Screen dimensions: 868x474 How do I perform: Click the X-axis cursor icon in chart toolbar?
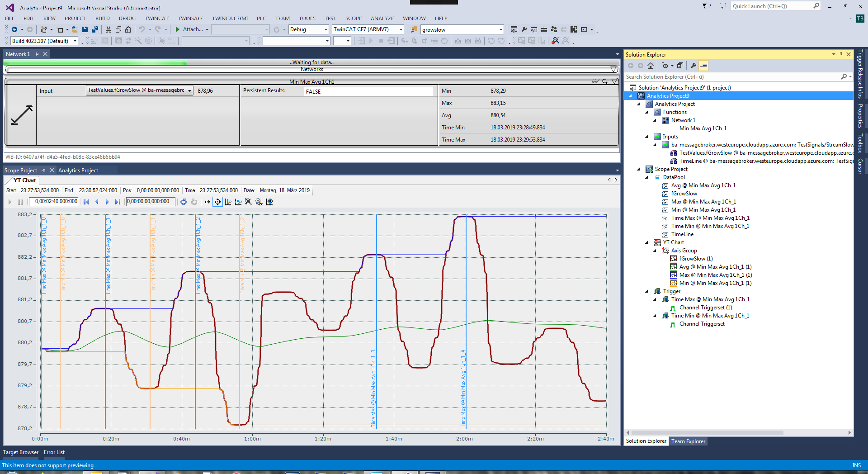coord(228,202)
